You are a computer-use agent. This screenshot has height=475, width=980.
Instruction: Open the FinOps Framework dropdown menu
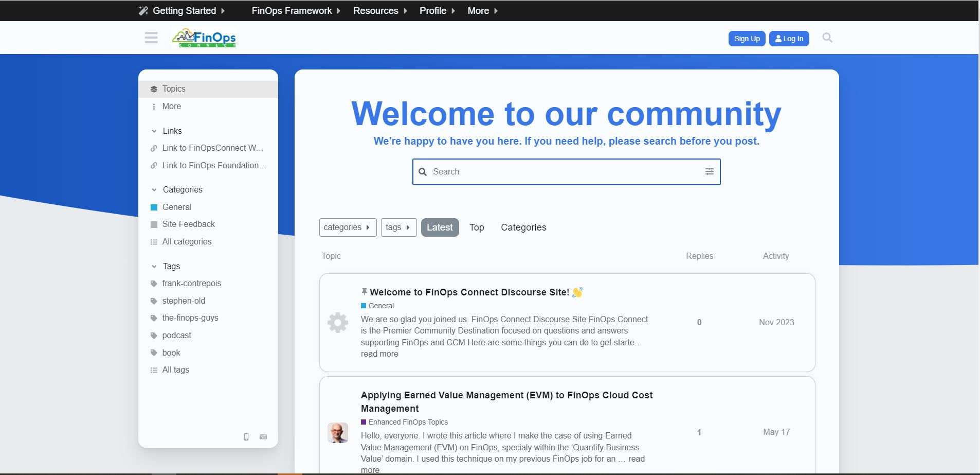click(x=296, y=11)
